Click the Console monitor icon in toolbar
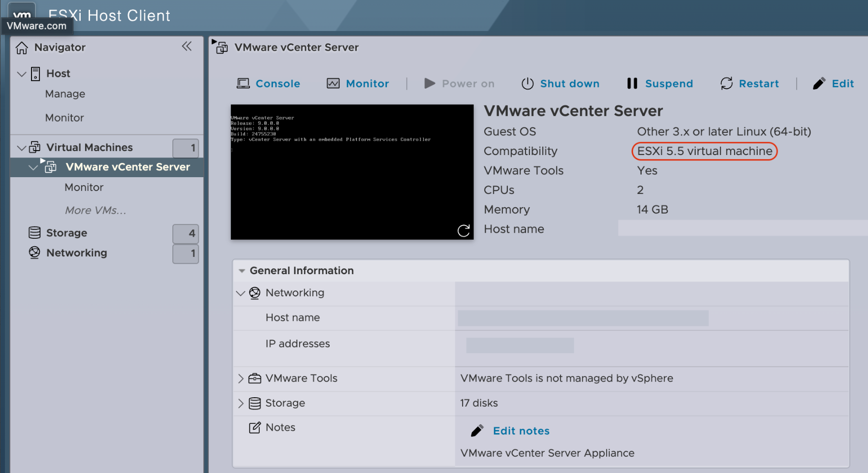868x473 pixels. (x=243, y=84)
